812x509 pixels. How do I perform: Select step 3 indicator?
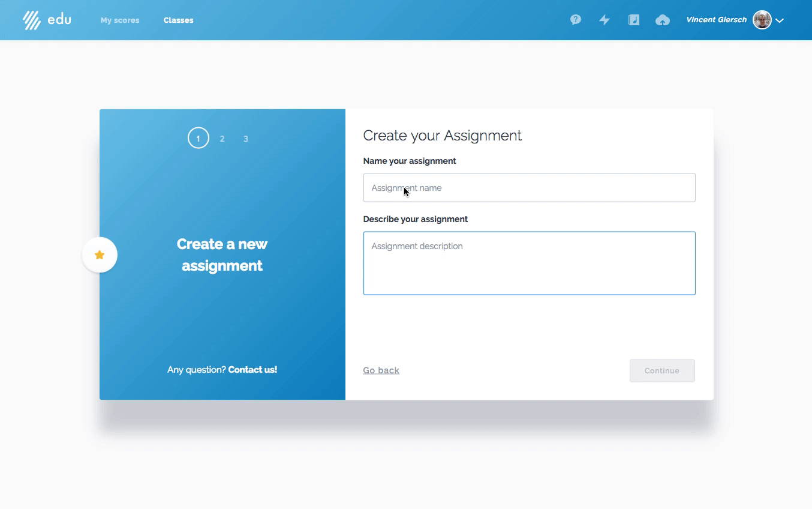pos(245,139)
